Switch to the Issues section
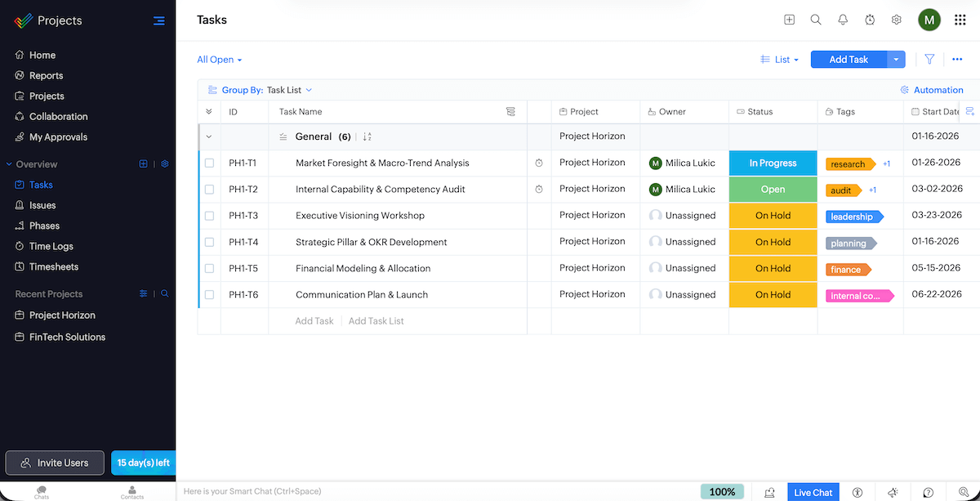The image size is (980, 501). [x=41, y=204]
